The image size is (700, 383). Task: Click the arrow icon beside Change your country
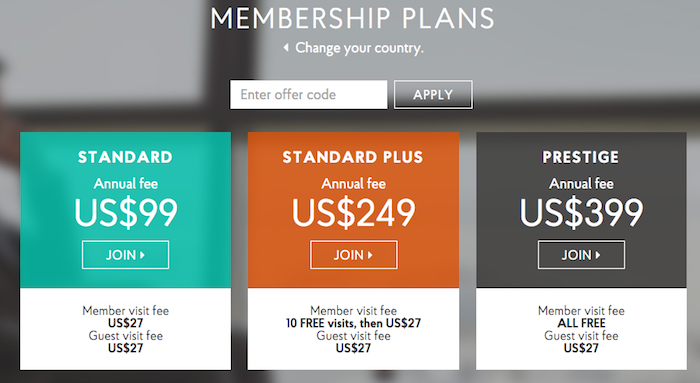tap(286, 47)
